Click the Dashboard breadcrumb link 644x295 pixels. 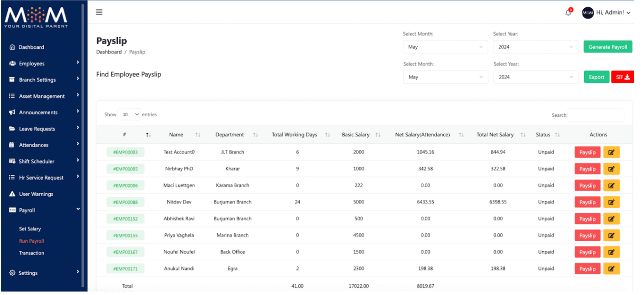109,52
